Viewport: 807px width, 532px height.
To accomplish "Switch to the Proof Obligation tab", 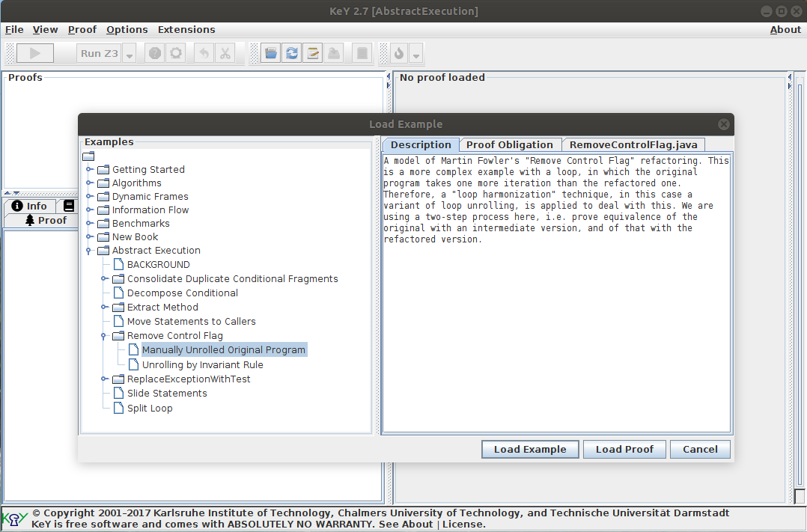I will [x=509, y=145].
